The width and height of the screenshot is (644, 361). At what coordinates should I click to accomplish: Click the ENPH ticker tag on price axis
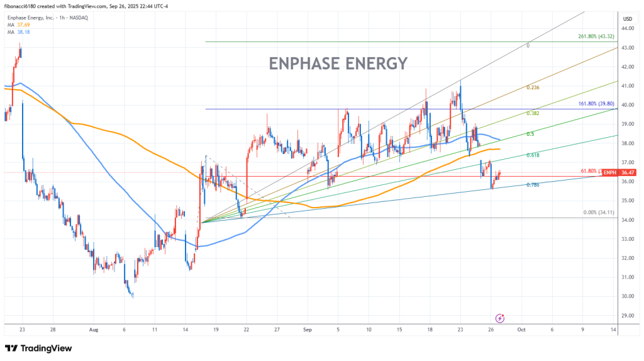click(609, 172)
